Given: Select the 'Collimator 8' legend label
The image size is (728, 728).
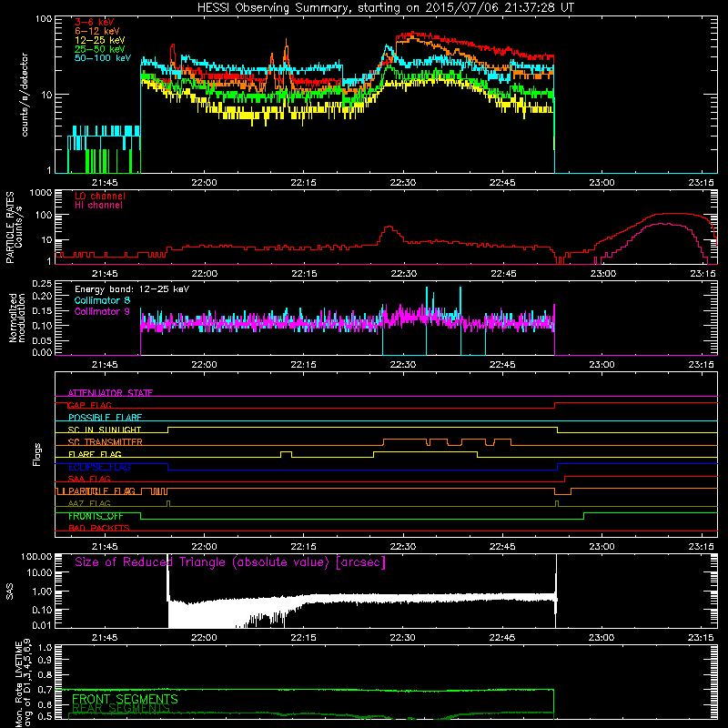Looking at the screenshot, I should (102, 300).
